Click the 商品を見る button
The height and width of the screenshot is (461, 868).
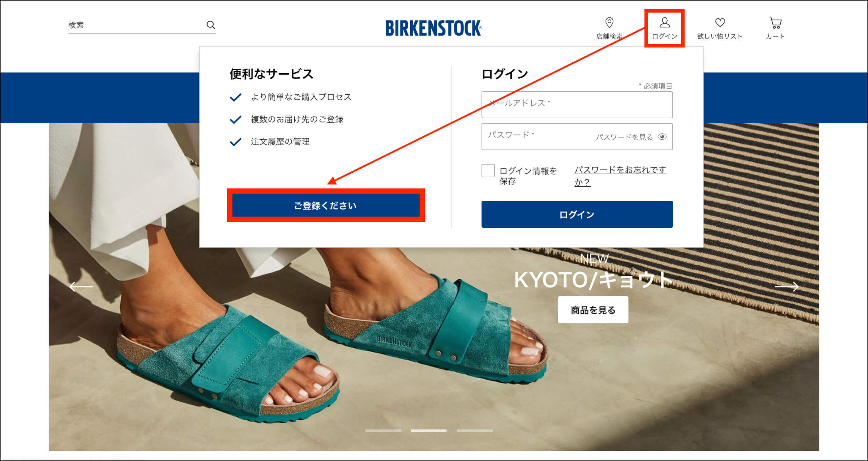pos(593,310)
